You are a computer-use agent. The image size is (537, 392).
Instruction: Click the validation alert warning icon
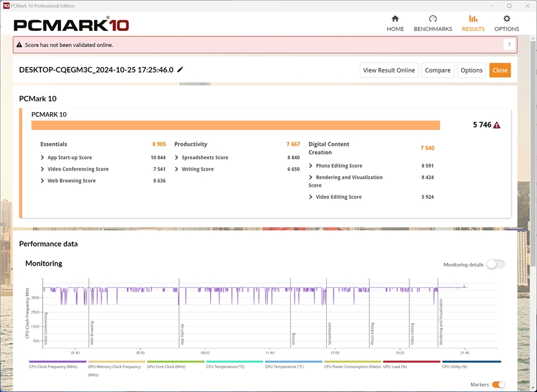[x=19, y=45]
